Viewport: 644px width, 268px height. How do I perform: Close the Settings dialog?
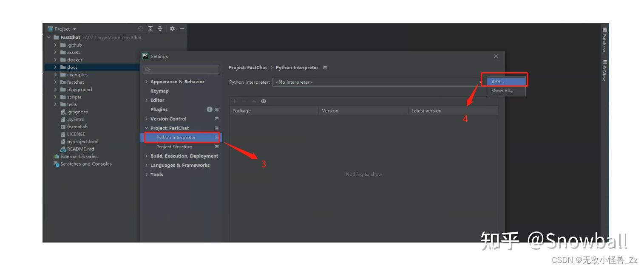click(x=496, y=56)
